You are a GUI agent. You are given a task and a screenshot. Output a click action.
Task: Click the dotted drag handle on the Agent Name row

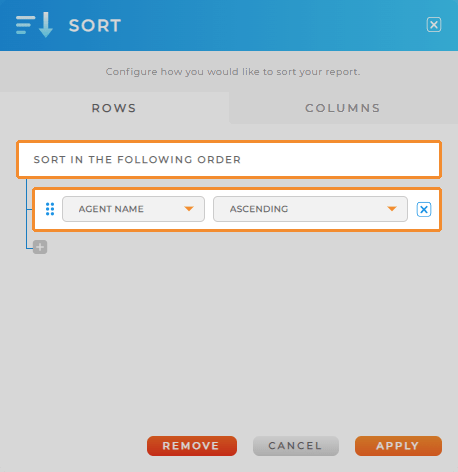point(50,209)
